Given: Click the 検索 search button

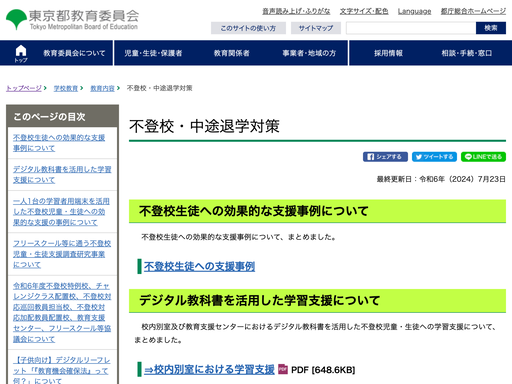Looking at the screenshot, I should pos(491,28).
